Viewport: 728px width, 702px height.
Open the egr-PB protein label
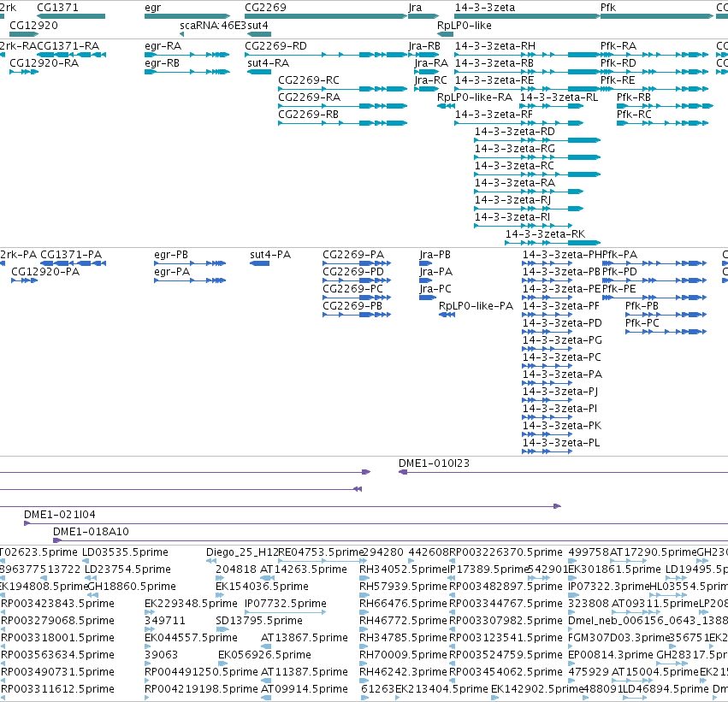point(171,254)
